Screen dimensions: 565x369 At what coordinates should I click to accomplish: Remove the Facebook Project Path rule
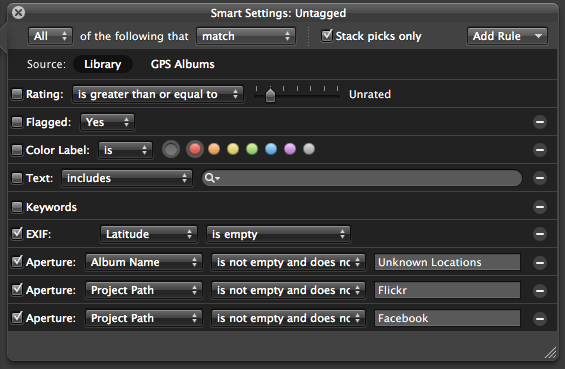pyautogui.click(x=539, y=319)
